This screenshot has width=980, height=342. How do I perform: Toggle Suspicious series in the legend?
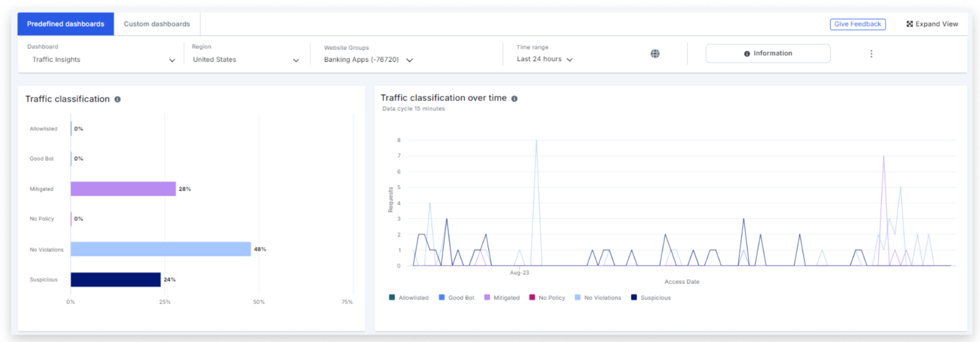coord(651,298)
